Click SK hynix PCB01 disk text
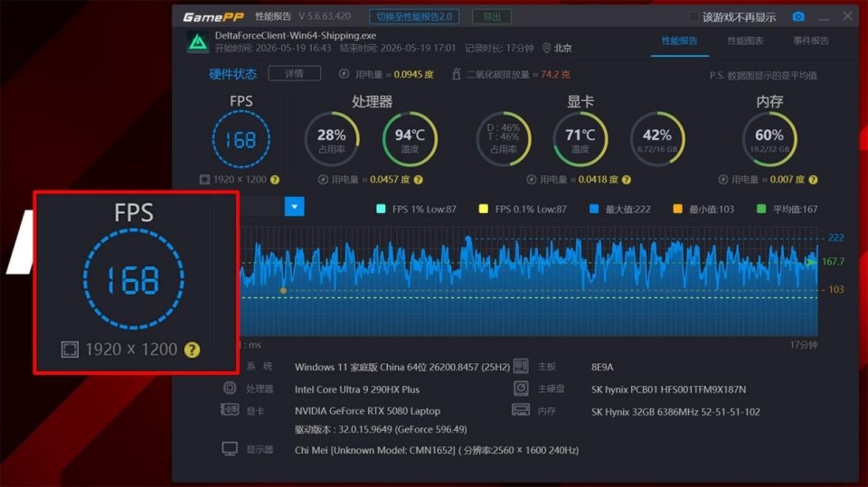This screenshot has height=487, width=868. (669, 389)
